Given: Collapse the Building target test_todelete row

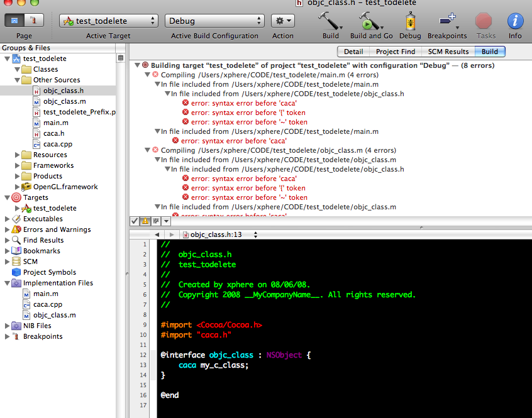Looking at the screenshot, I should (x=137, y=65).
